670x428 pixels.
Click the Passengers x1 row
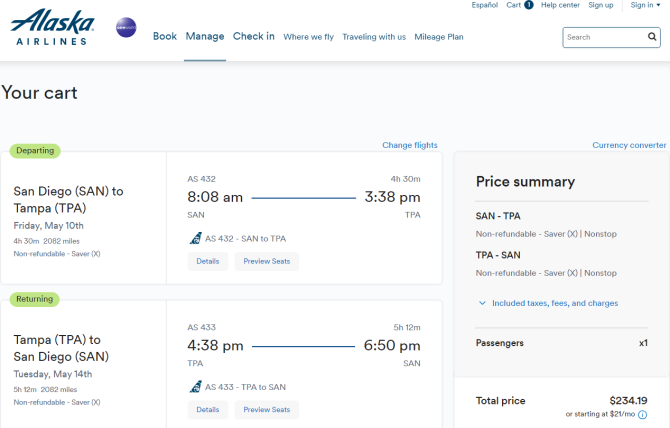coord(561,343)
